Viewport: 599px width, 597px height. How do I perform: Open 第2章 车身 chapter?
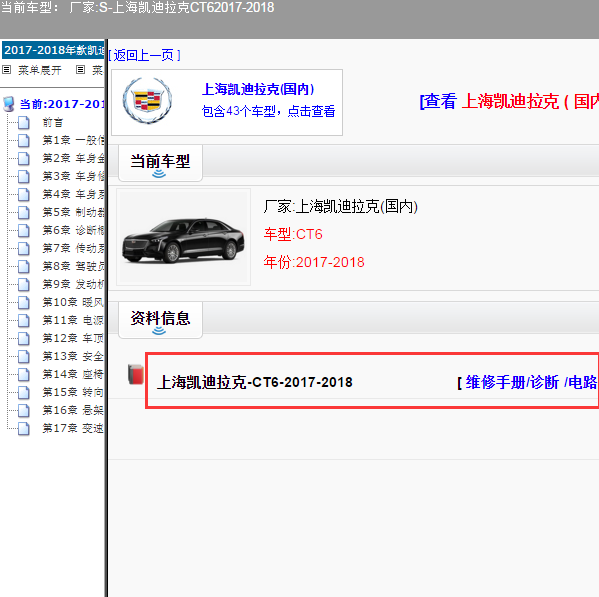[73, 159]
